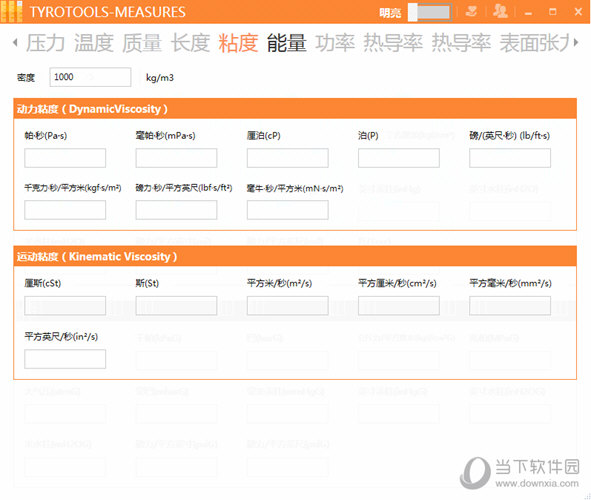
Task: Click the 厘斯(cSt) label
Action: (x=43, y=283)
